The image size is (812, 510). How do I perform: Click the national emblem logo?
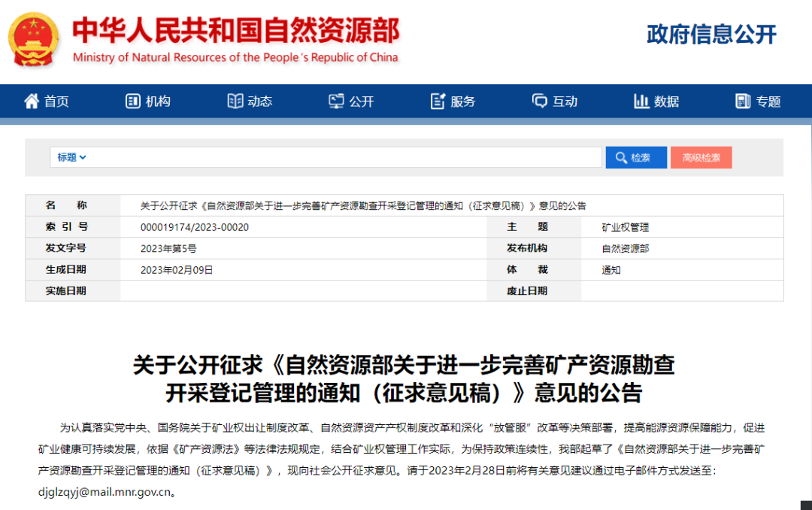[33, 39]
